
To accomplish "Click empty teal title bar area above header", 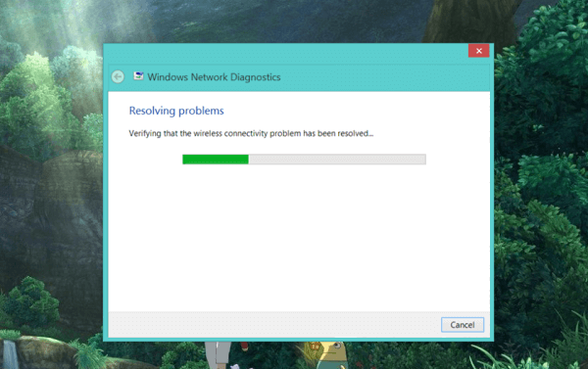I will (285, 54).
